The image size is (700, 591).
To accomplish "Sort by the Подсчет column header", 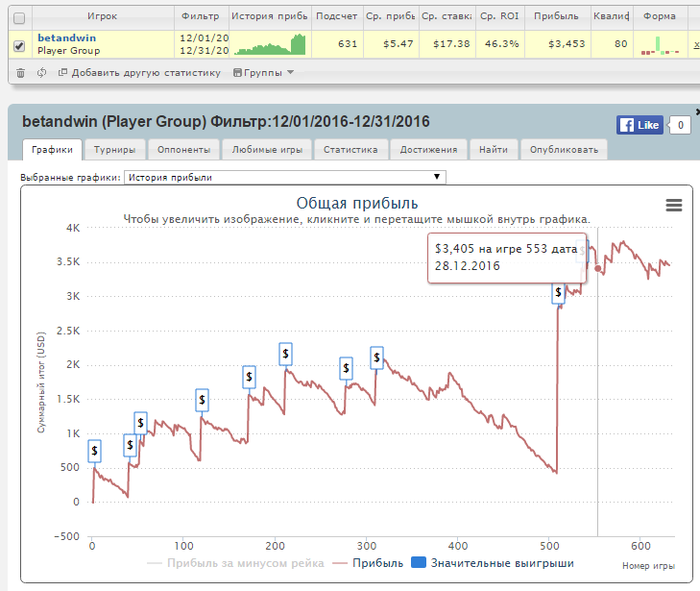I will point(337,16).
